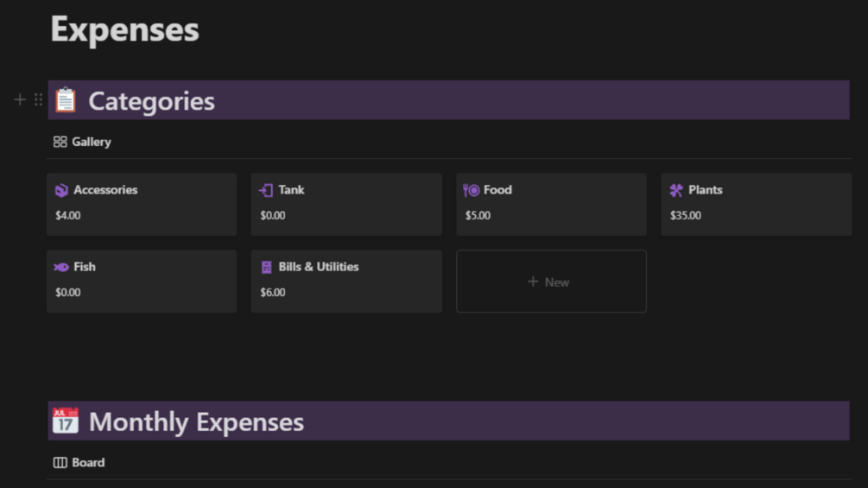Screen dimensions: 868x488
Task: Click the Tank card $0.00 amount
Action: [x=273, y=215]
